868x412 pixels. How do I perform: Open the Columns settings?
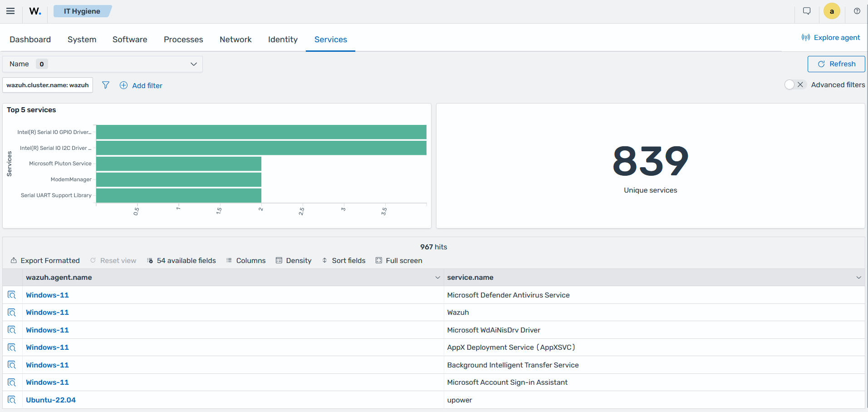click(246, 261)
